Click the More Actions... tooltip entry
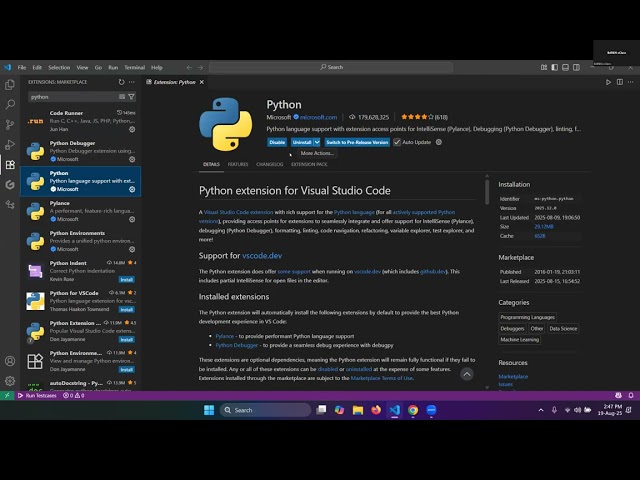 point(317,153)
